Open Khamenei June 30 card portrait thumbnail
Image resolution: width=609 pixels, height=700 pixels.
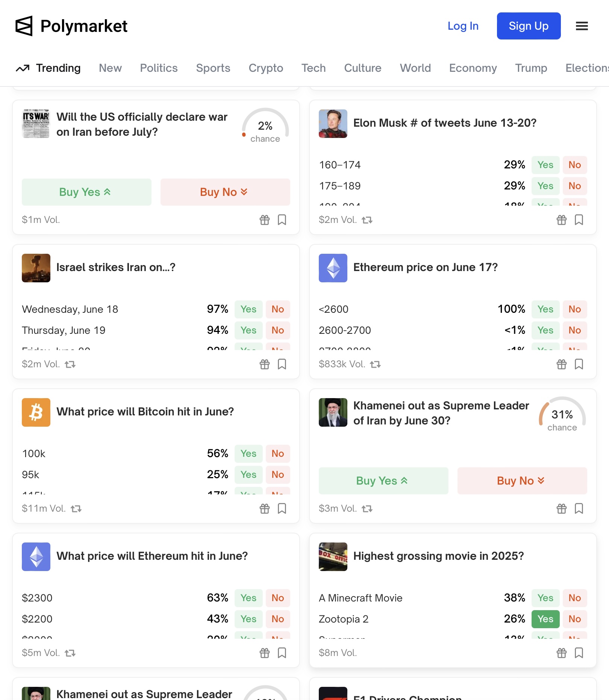coord(333,412)
